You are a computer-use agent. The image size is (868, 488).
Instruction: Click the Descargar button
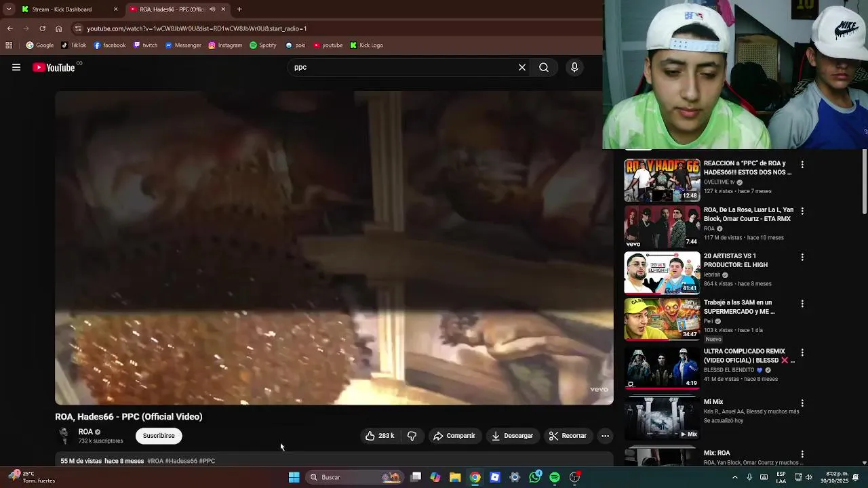click(513, 436)
